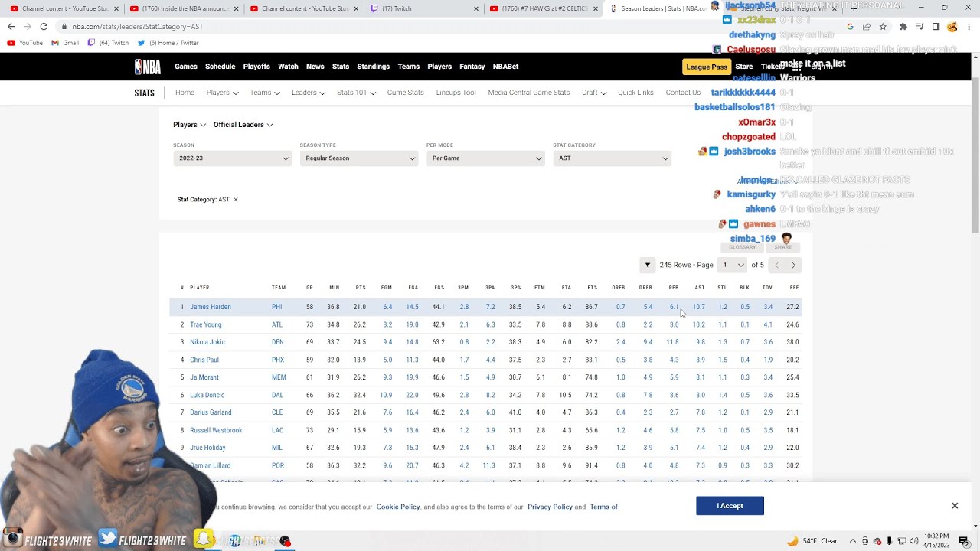Open the YouTube bookmark
The height and width of the screenshot is (551, 980).
pos(25,43)
